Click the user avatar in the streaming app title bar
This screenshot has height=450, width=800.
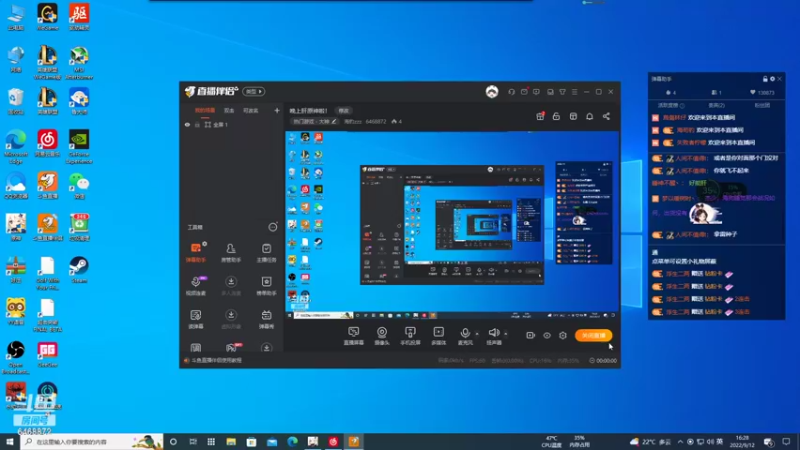coord(492,92)
